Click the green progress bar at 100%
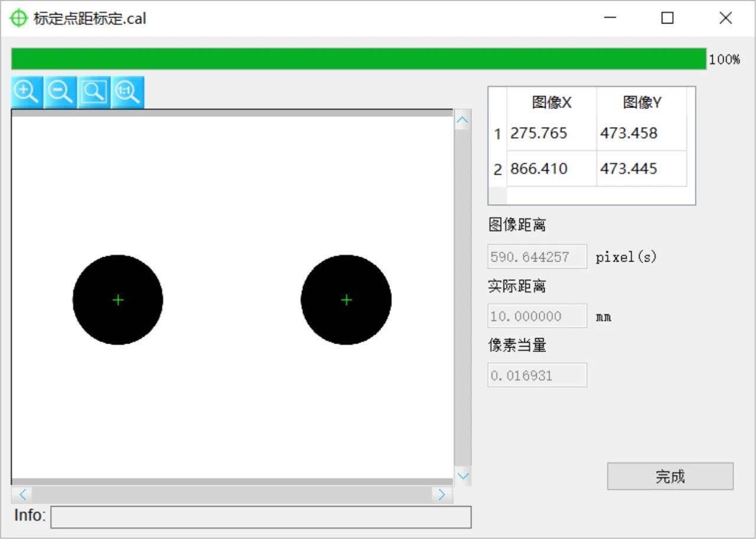This screenshot has width=756, height=539. coord(359,59)
